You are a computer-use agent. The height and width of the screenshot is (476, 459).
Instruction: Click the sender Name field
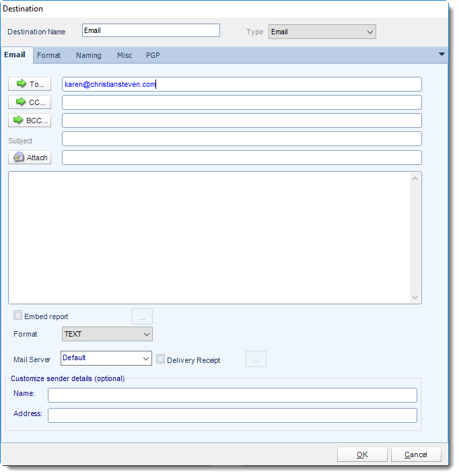coord(232,395)
